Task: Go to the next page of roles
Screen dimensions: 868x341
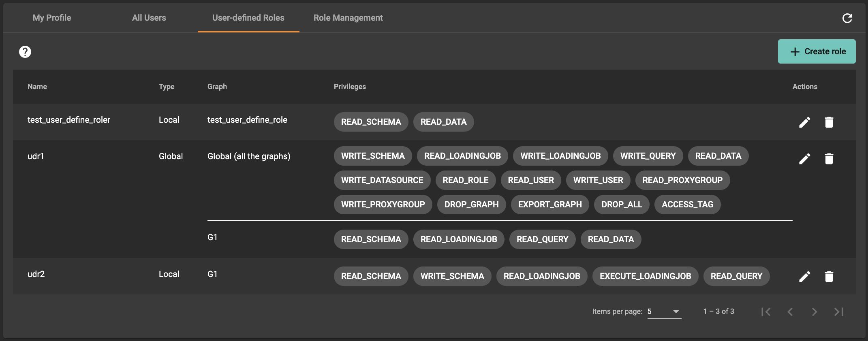Action: (814, 311)
